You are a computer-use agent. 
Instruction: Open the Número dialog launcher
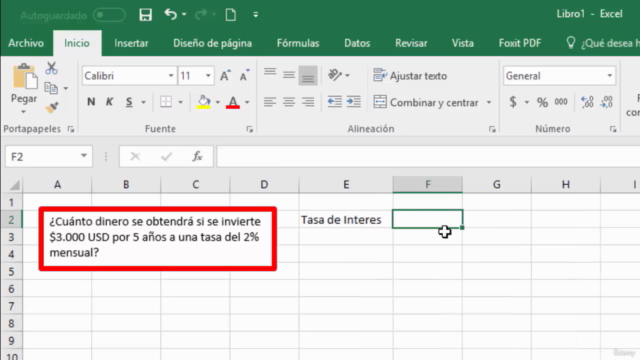[x=613, y=129]
